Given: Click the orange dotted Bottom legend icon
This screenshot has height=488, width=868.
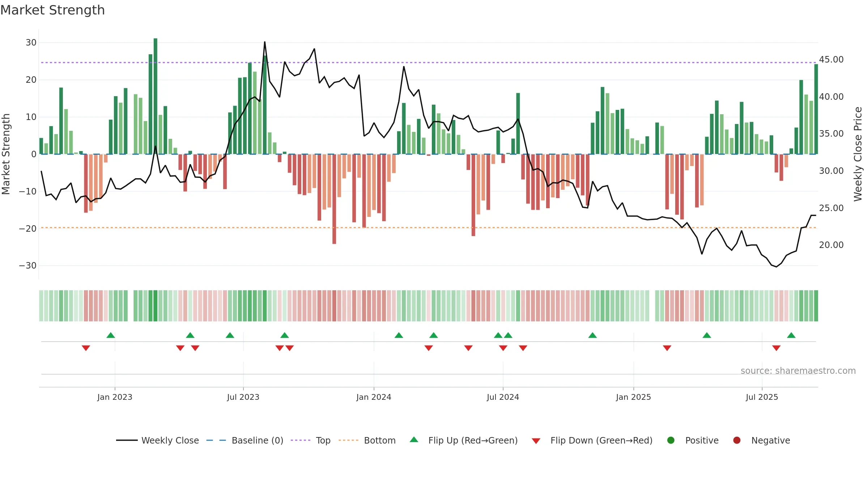Looking at the screenshot, I should (x=348, y=440).
